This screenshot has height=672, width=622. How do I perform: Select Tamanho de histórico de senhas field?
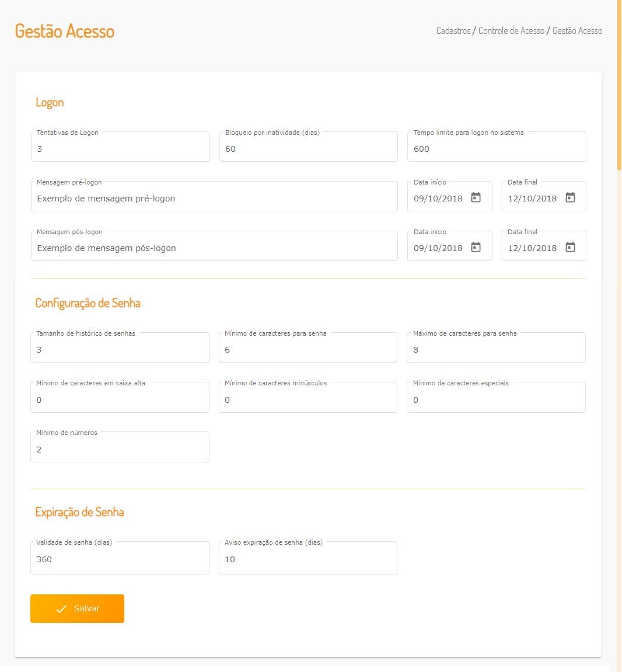point(120,350)
